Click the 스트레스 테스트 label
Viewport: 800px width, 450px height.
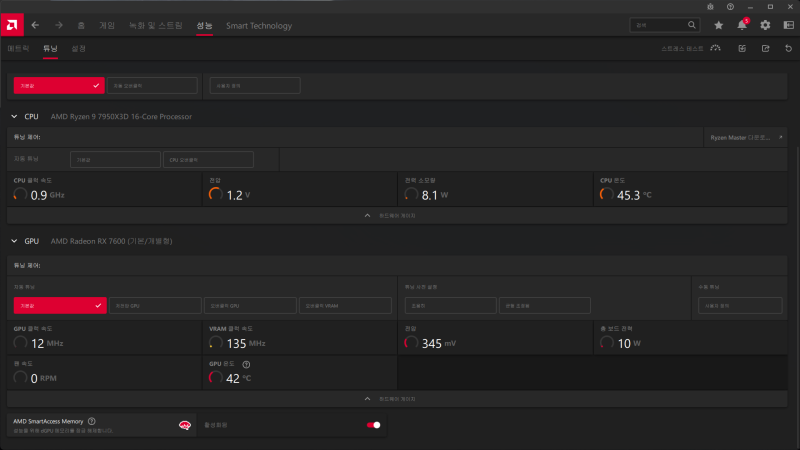coord(682,48)
